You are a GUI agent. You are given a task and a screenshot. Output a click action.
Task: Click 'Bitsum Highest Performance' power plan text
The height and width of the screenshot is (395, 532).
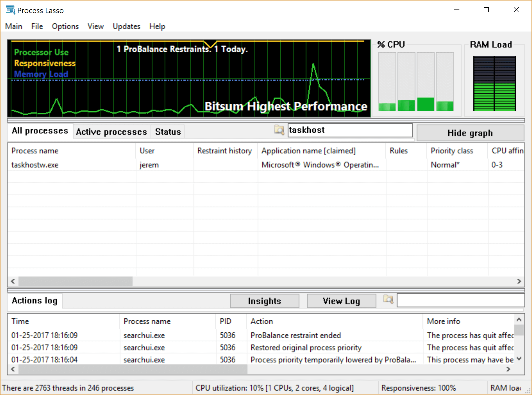click(x=286, y=106)
